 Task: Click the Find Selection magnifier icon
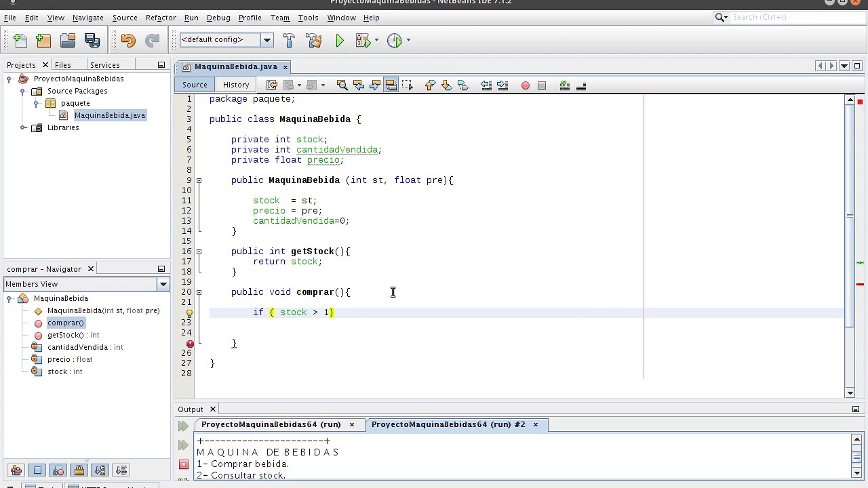(x=342, y=85)
